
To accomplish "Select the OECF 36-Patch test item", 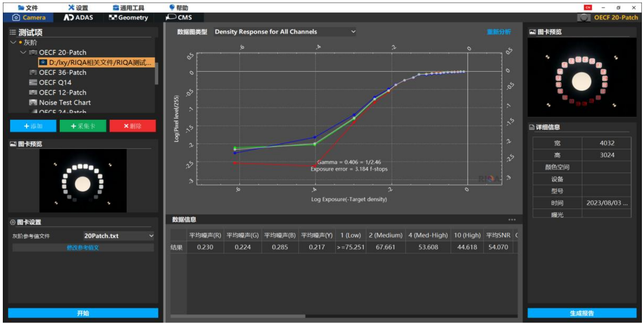I will click(x=62, y=72).
